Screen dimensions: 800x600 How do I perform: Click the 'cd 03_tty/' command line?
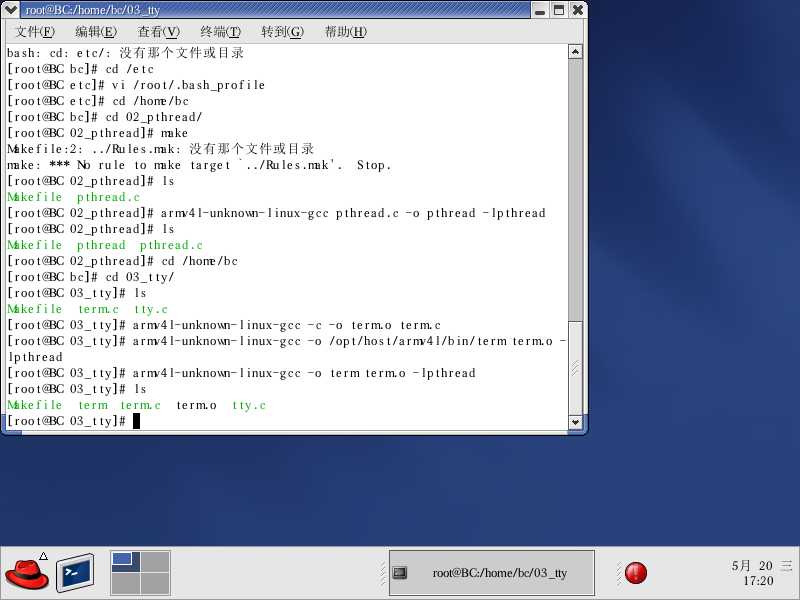(91, 277)
